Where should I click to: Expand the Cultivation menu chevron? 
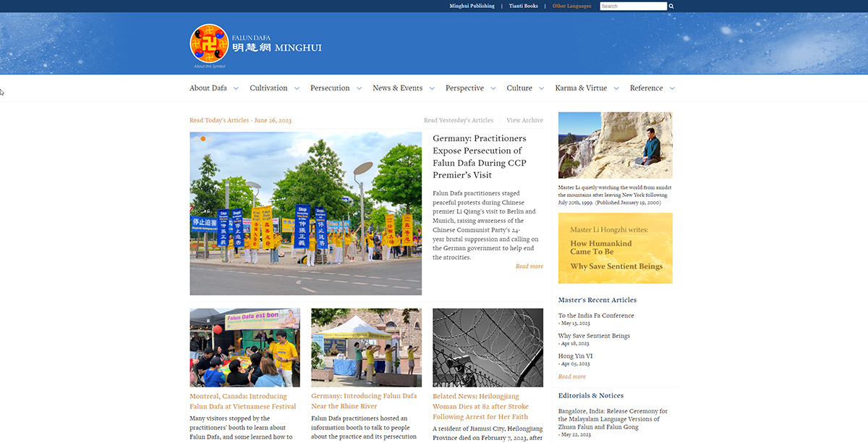[x=296, y=88]
